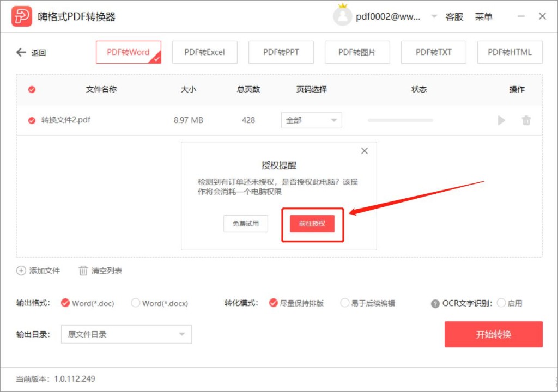The height and width of the screenshot is (392, 558).
Task: Click the add file plus icon
Action: pos(21,271)
